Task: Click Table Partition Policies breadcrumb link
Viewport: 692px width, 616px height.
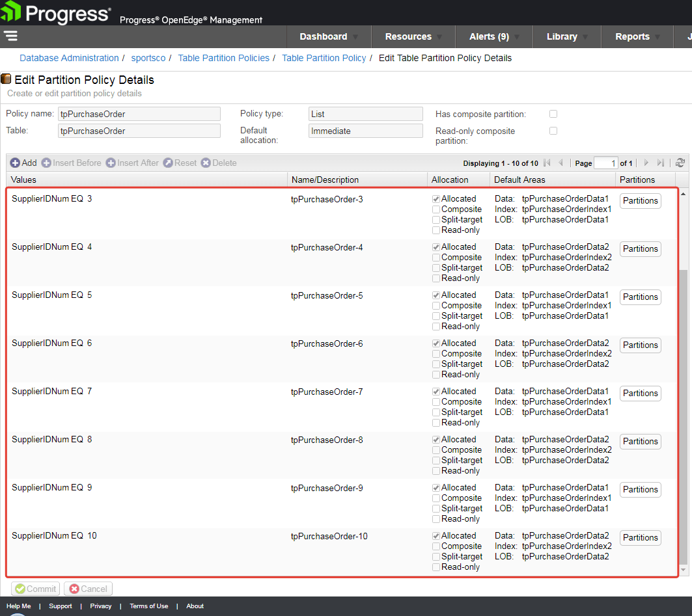Action: (223, 58)
